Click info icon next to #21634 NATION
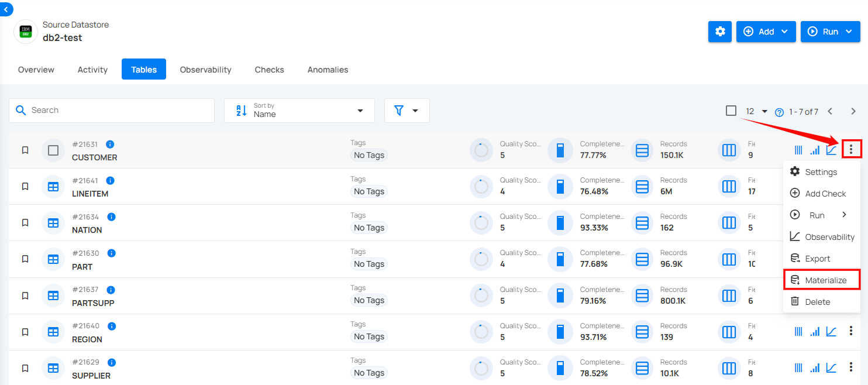 point(111,217)
